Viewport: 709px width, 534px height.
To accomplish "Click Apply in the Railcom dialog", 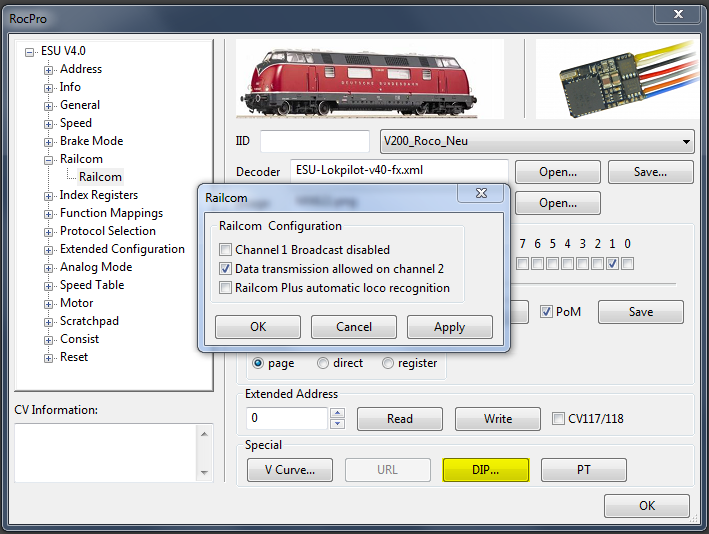I will click(449, 327).
